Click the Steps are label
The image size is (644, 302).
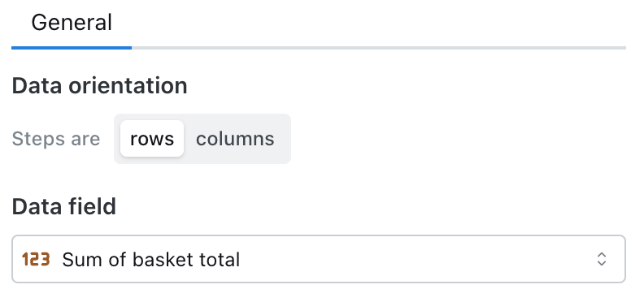[x=56, y=139]
